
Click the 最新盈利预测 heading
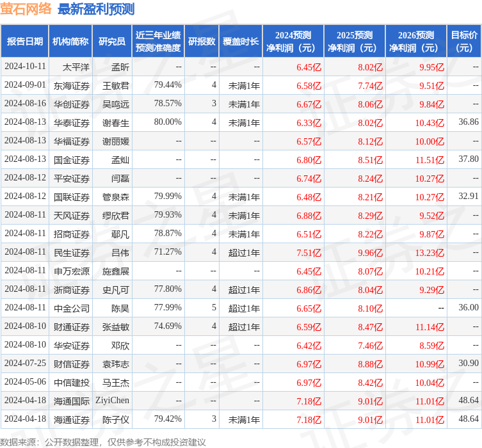click(x=96, y=9)
